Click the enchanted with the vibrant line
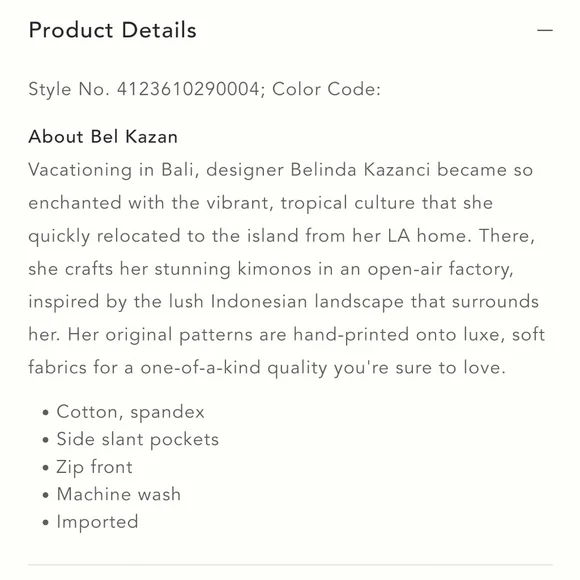 tap(261, 203)
